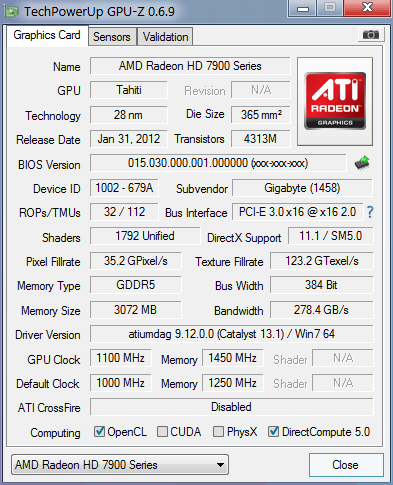393x485 pixels.
Task: Toggle the DirectCompute 5.0 checkbox
Action: (273, 431)
